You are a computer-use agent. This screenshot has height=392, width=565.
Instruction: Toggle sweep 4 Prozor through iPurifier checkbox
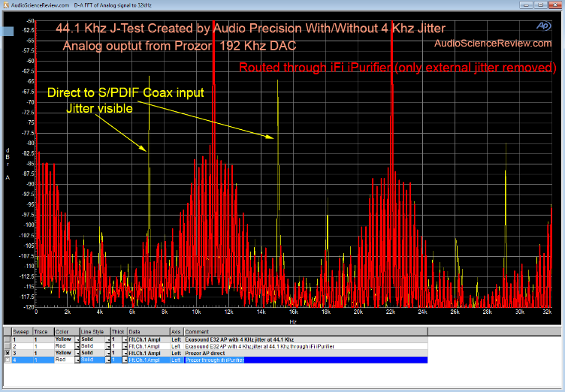coord(7,360)
